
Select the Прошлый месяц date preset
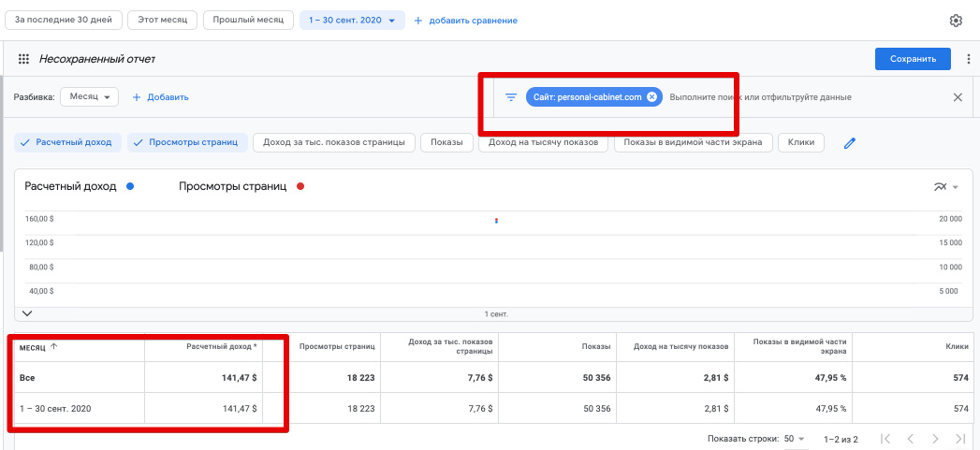pos(248,20)
